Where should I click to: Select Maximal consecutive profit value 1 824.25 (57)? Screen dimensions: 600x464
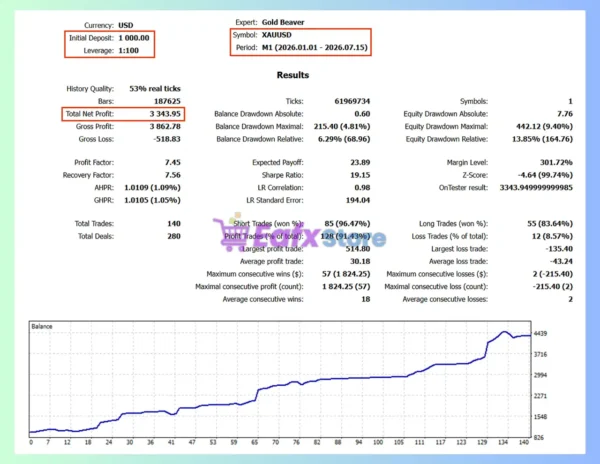(346, 287)
